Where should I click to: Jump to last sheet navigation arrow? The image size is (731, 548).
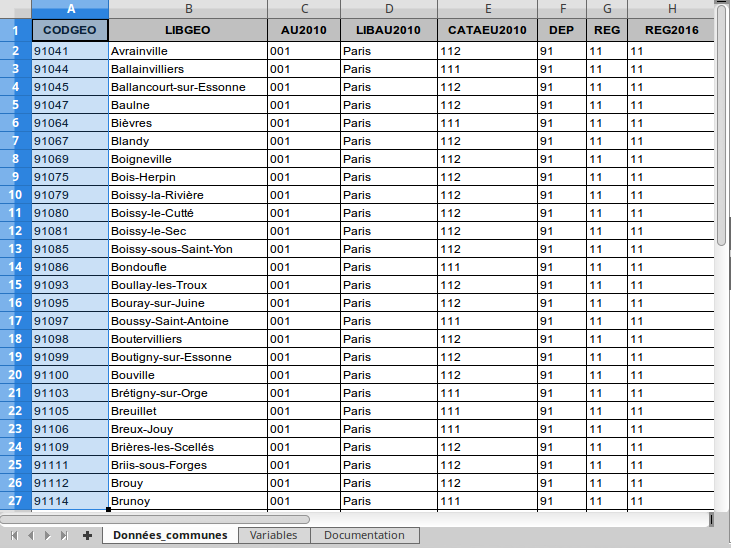(x=64, y=536)
